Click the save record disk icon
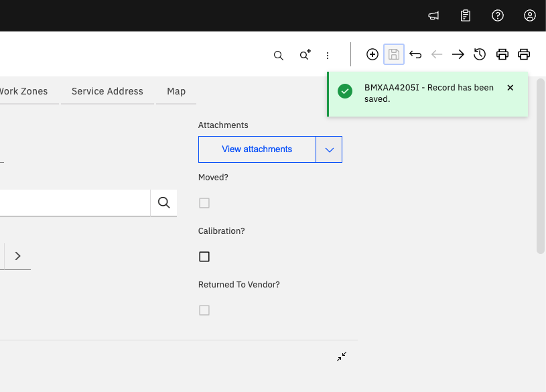Screen dimensions: 546x392 click(x=394, y=55)
